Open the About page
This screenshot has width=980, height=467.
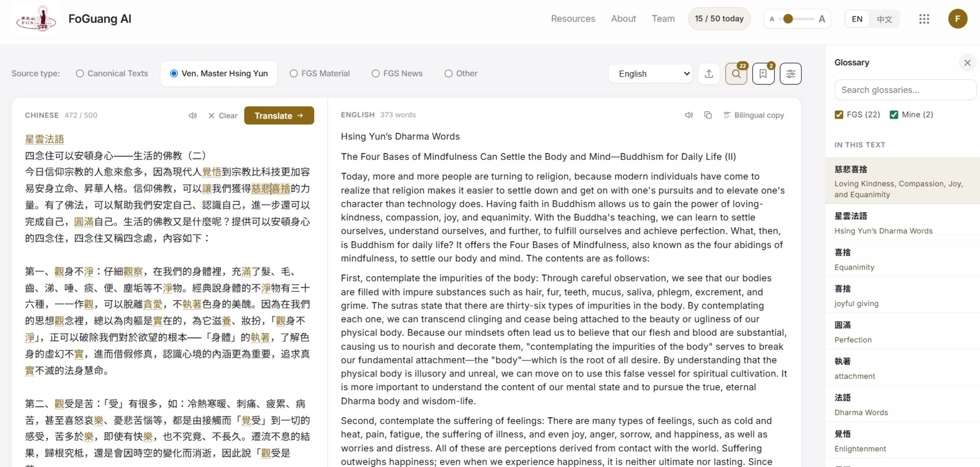click(x=623, y=19)
